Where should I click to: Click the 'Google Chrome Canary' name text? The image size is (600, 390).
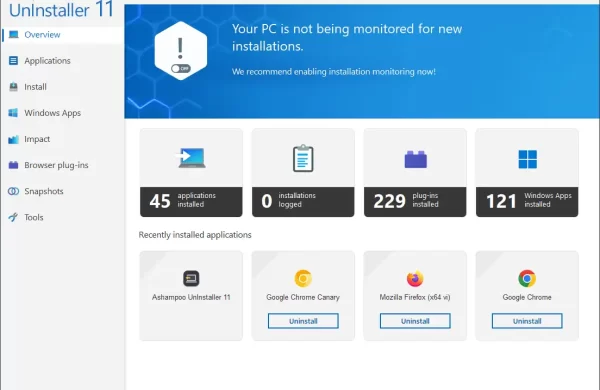pos(303,297)
